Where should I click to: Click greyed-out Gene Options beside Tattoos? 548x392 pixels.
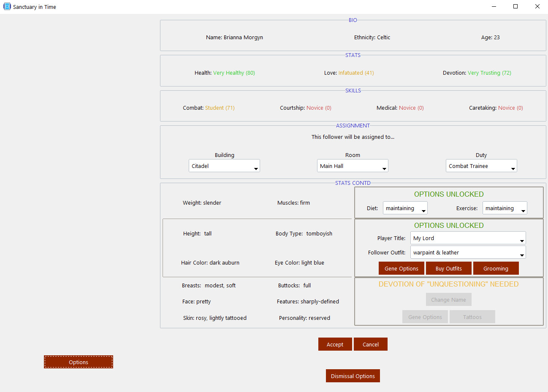(x=425, y=317)
